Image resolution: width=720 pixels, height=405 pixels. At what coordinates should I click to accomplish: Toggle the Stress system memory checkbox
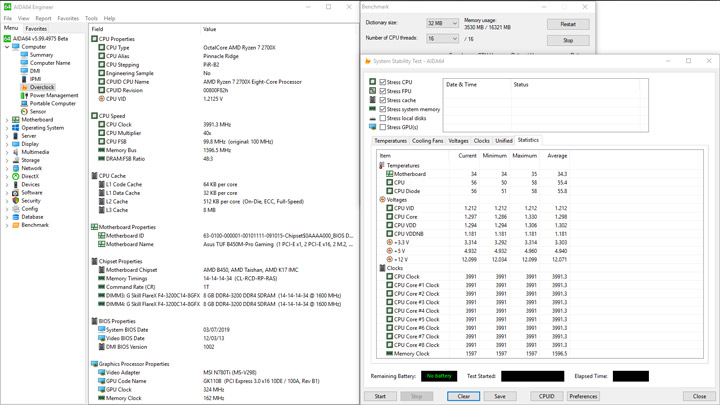coord(382,109)
